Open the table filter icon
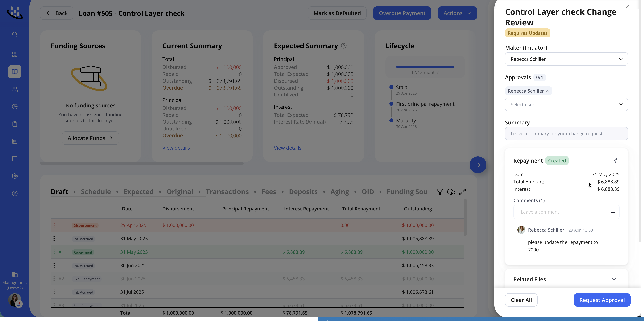 point(440,192)
